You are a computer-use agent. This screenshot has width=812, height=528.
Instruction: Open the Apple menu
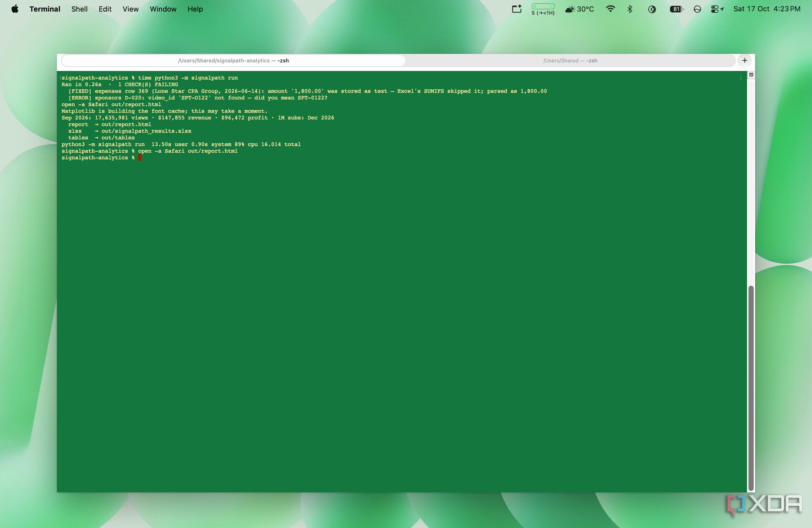tap(15, 9)
